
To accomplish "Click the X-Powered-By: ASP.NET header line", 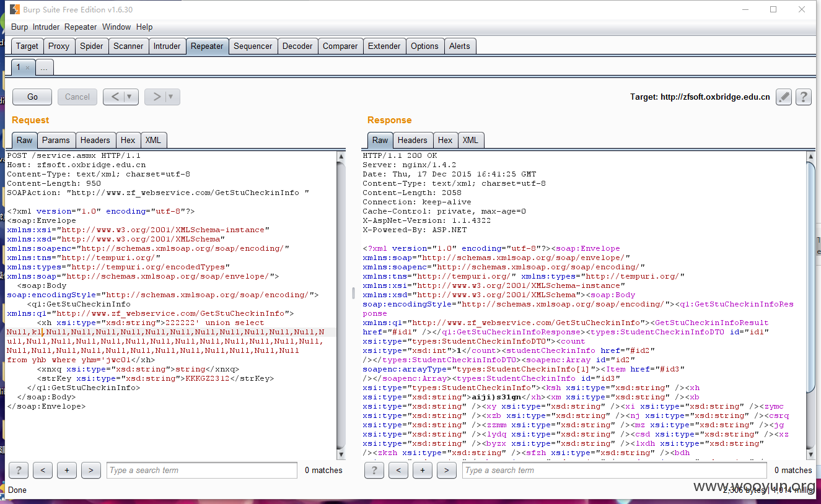I will (415, 230).
